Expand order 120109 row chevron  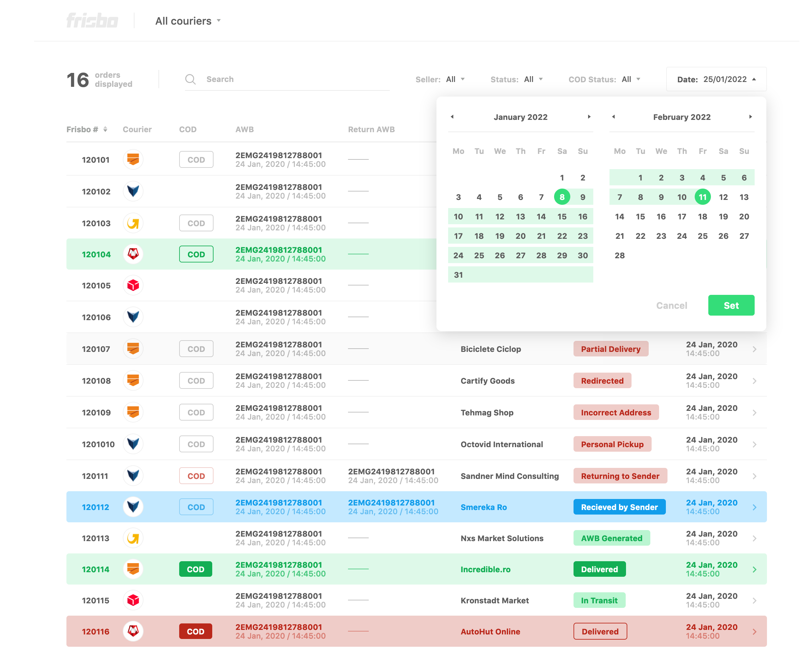[754, 413]
